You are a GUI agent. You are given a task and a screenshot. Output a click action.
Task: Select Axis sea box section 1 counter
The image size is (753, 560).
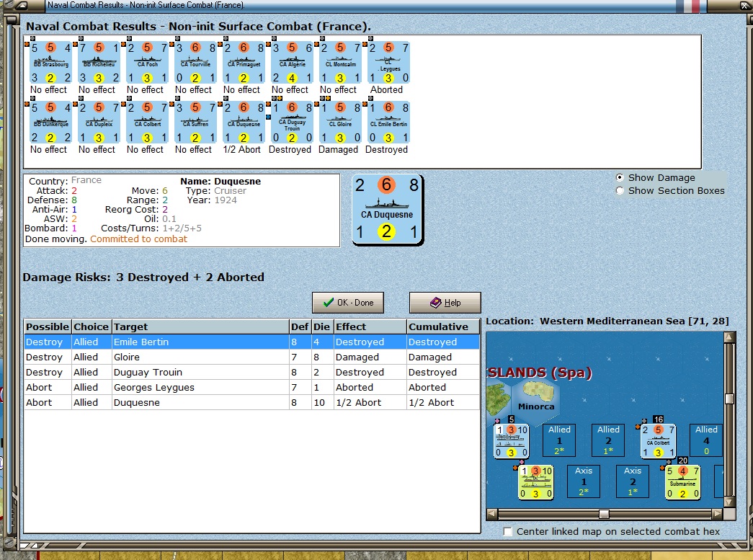[584, 481]
